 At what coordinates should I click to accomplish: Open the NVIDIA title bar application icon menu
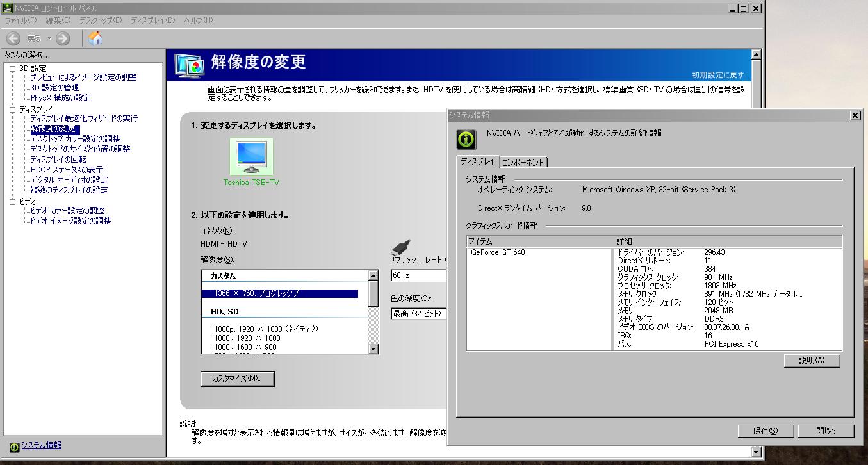(7, 8)
